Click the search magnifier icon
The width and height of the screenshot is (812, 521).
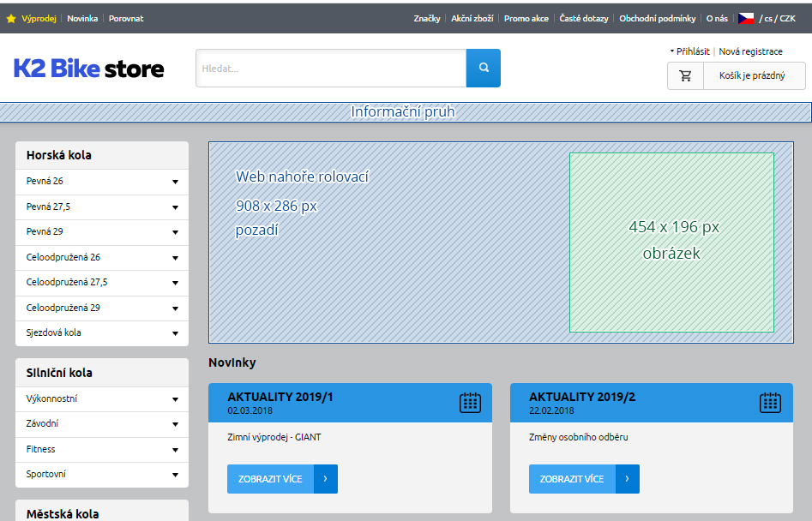[483, 68]
